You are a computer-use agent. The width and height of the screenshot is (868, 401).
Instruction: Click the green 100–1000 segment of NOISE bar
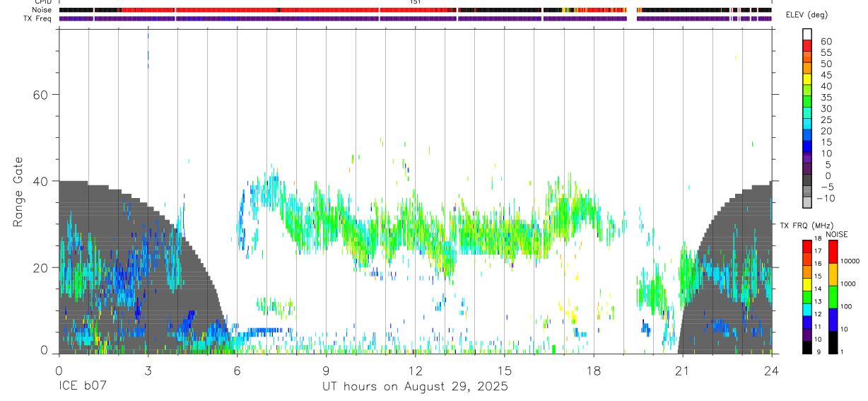[x=833, y=297]
